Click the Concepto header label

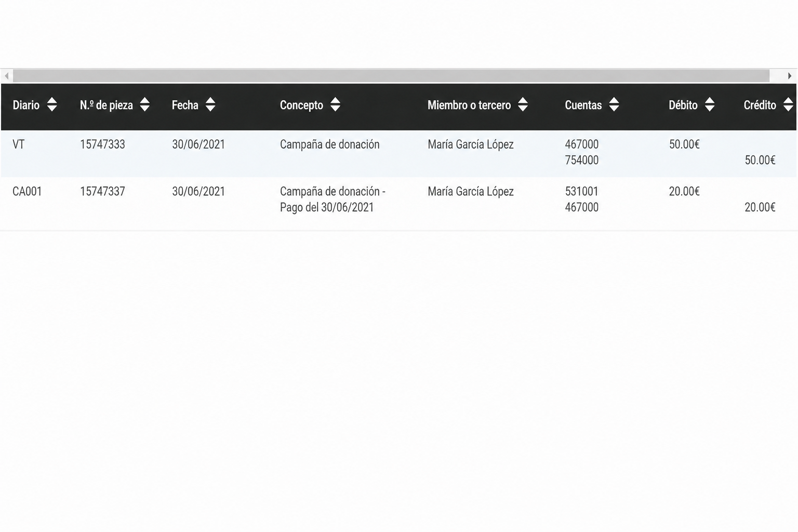coord(301,105)
